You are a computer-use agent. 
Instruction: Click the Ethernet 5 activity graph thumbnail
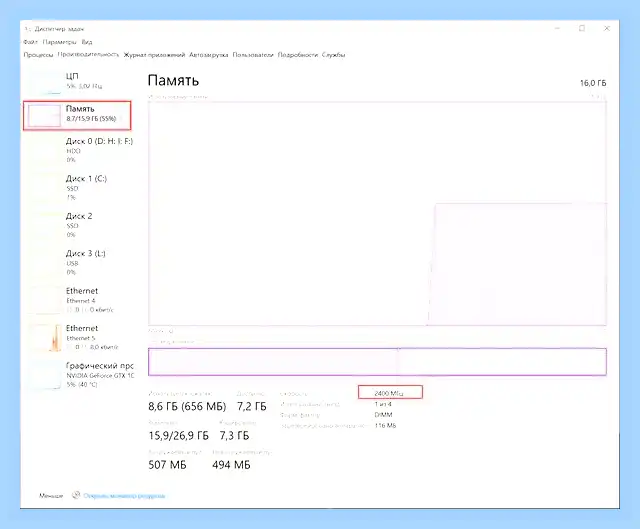(44, 338)
